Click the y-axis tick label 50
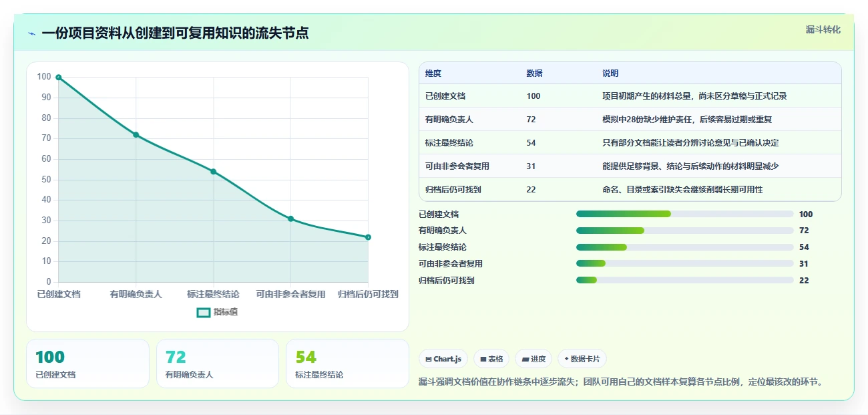Viewport: 868px width, 415px height. click(x=46, y=179)
